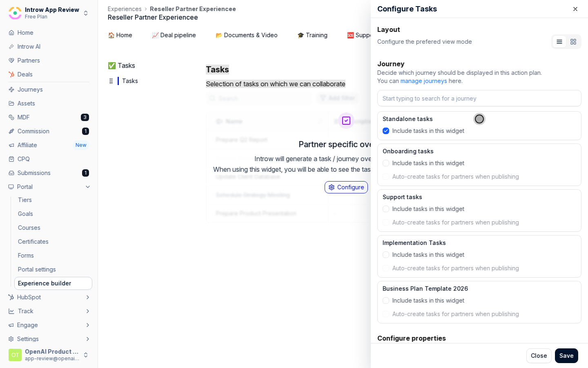Image resolution: width=588 pixels, height=368 pixels.
Task: Click the Deals HubSpot icon in sidebar
Action: pyautogui.click(x=11, y=74)
